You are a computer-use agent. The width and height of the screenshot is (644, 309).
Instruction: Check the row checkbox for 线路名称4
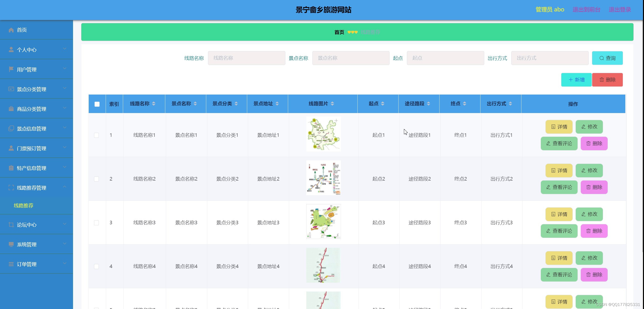pyautogui.click(x=96, y=267)
